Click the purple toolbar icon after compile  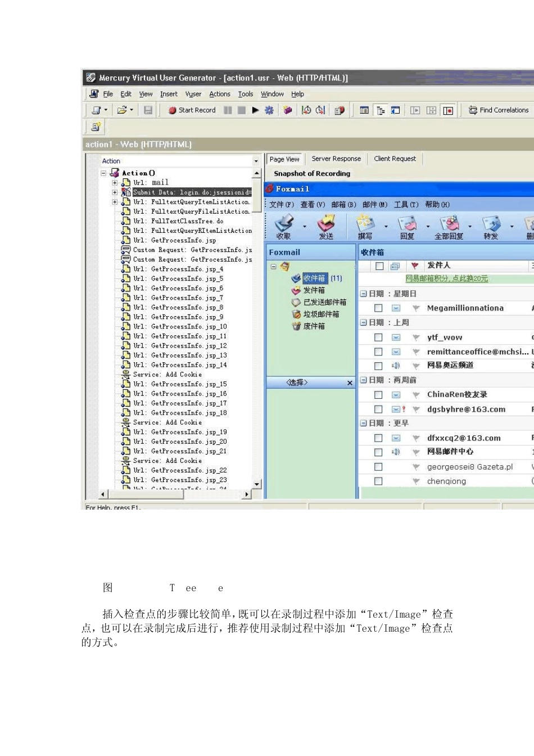pyautogui.click(x=287, y=110)
